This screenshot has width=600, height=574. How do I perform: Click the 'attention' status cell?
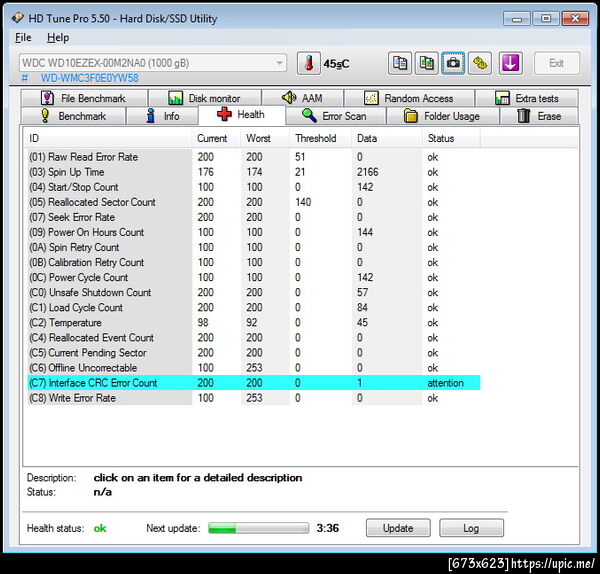pos(445,383)
